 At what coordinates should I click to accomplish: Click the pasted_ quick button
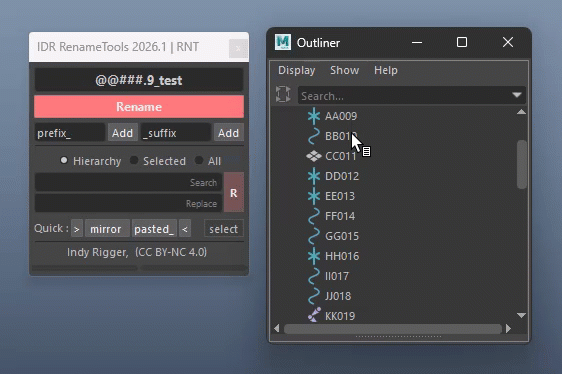click(x=154, y=229)
